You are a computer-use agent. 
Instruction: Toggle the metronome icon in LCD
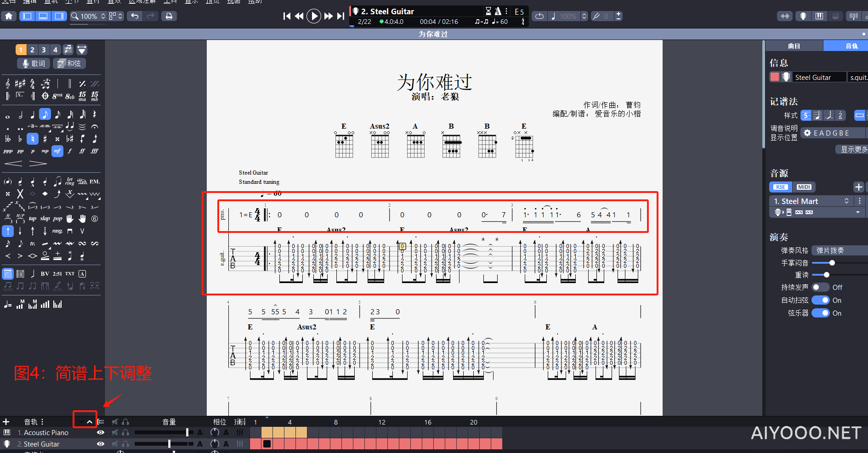[x=498, y=11]
